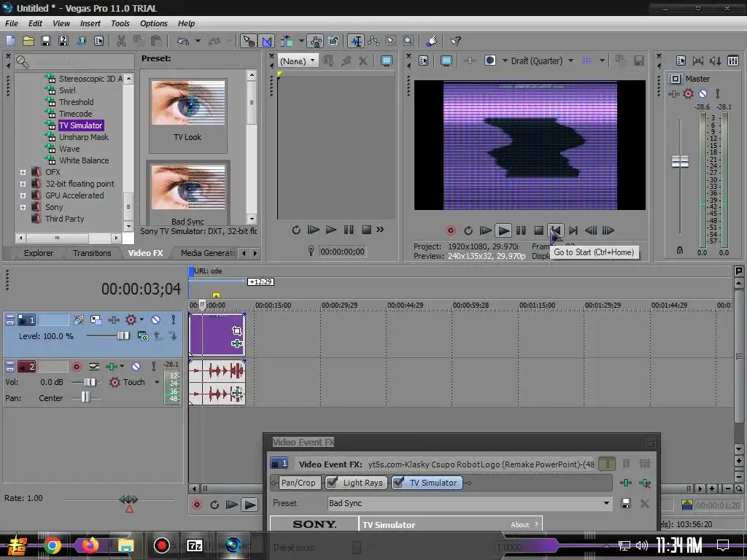747x560 pixels.
Task: Open the Options menu
Action: click(x=153, y=23)
